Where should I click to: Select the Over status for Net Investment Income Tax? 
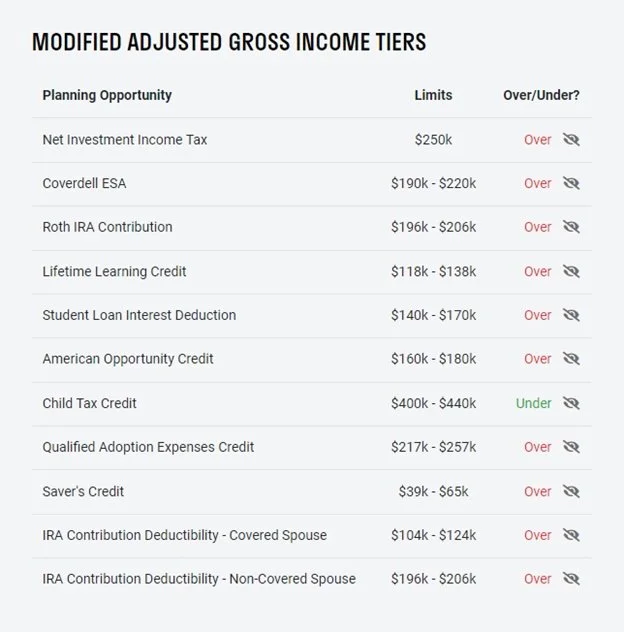pyautogui.click(x=537, y=139)
